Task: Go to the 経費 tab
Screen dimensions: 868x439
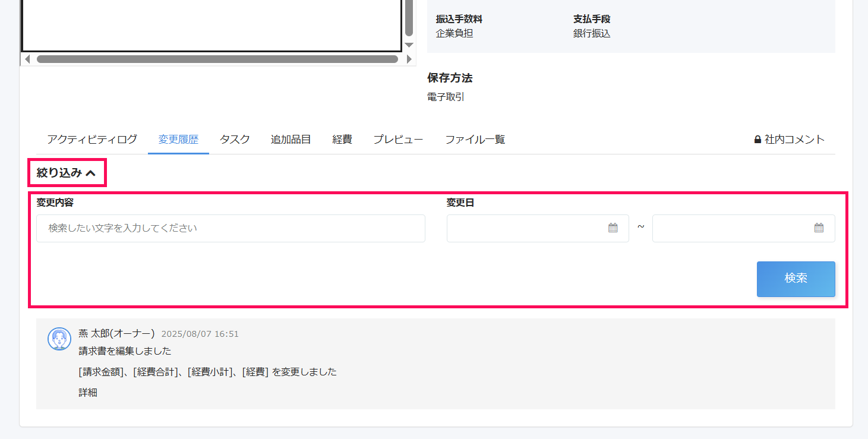Action: [x=342, y=140]
